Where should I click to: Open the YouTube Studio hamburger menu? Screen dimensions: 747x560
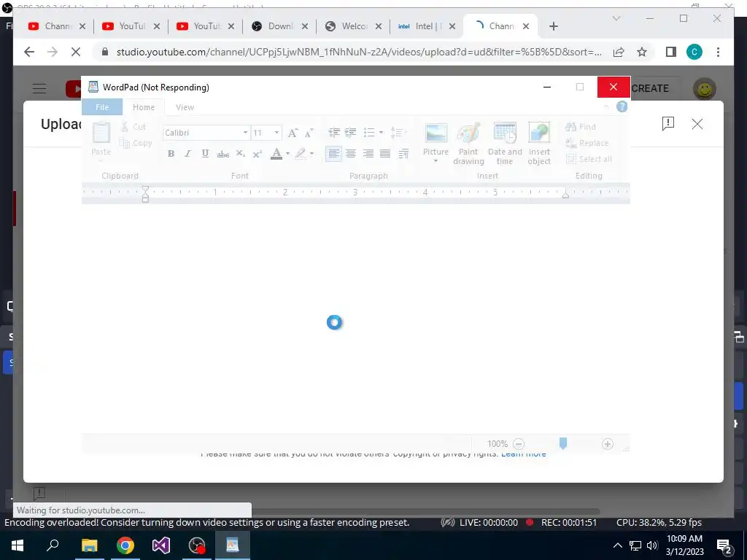(x=39, y=88)
